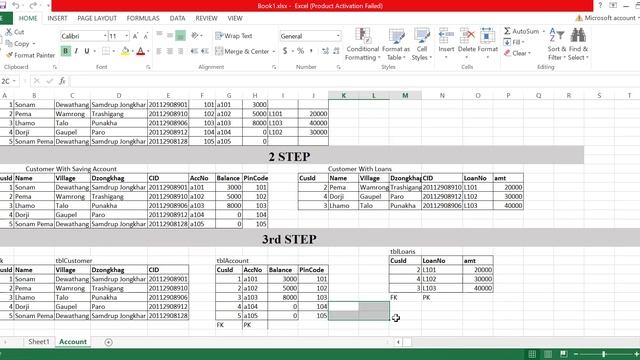Center text horizontally
The width and height of the screenshot is (640, 360).
tap(170, 51)
